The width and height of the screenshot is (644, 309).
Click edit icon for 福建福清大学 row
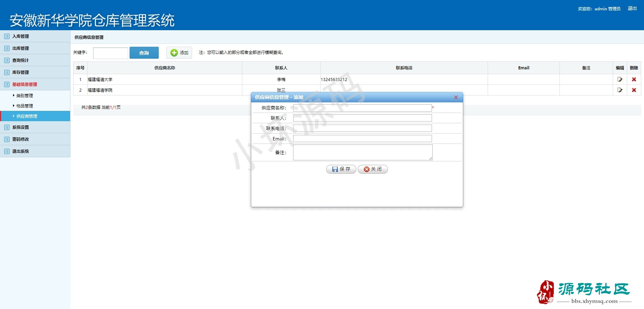click(x=620, y=79)
